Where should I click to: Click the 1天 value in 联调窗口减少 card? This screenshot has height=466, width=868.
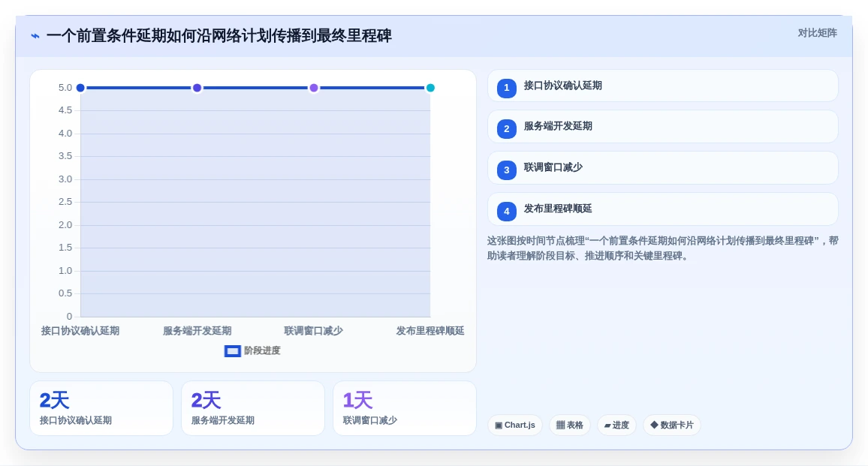[357, 400]
